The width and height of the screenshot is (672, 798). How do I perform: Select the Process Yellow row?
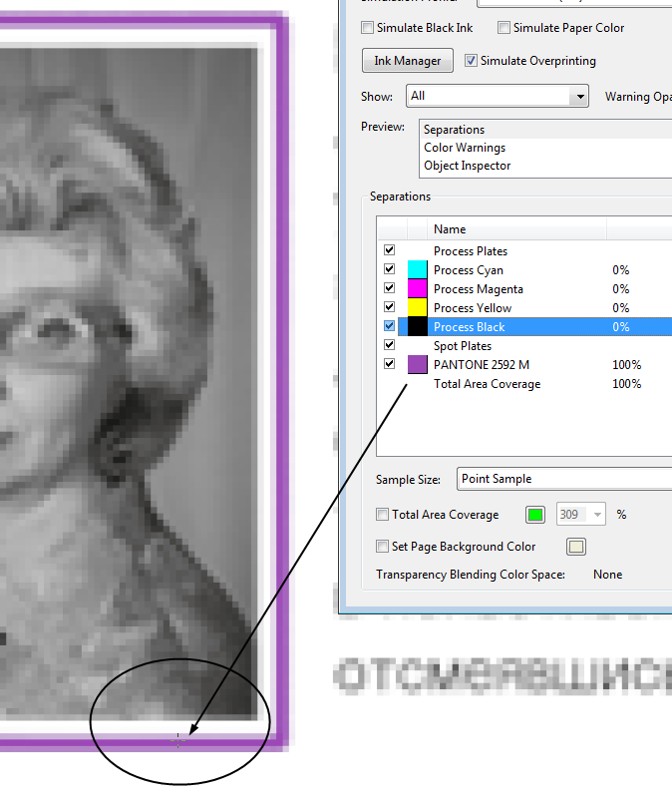(x=525, y=308)
